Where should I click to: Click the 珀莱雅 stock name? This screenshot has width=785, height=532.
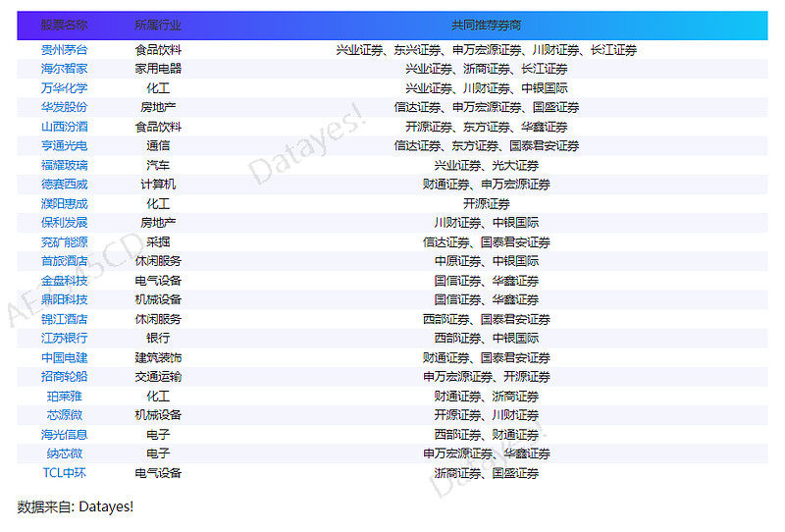(x=64, y=397)
